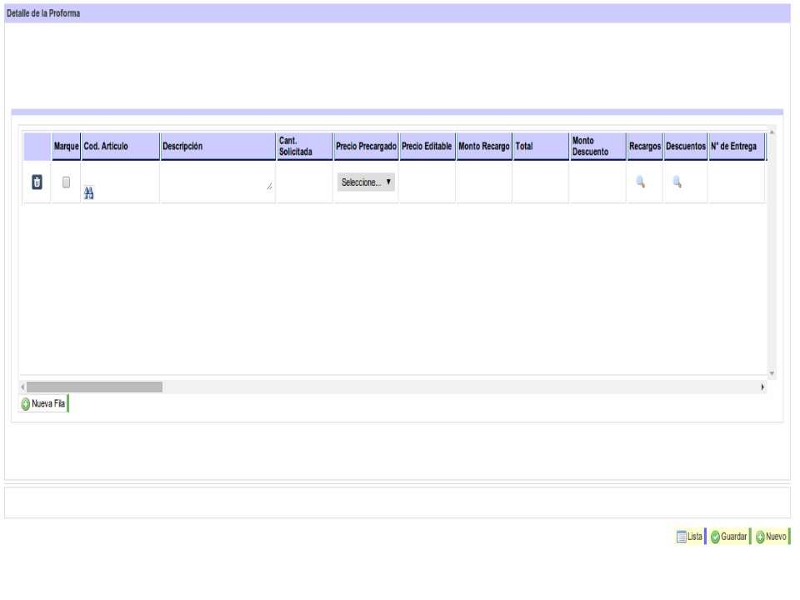Click the Total column header
This screenshot has width=800, height=600.
coord(524,146)
